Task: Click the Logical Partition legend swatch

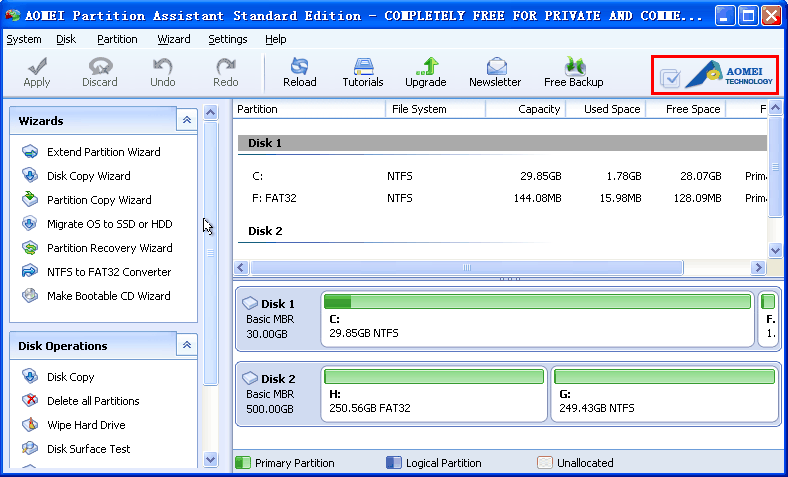Action: coord(393,462)
